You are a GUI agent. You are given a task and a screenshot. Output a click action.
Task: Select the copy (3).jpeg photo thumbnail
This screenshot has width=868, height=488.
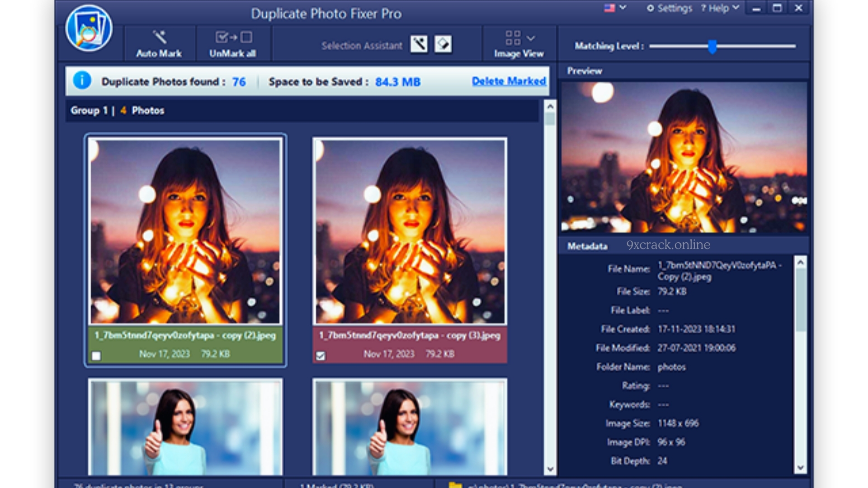(x=410, y=231)
